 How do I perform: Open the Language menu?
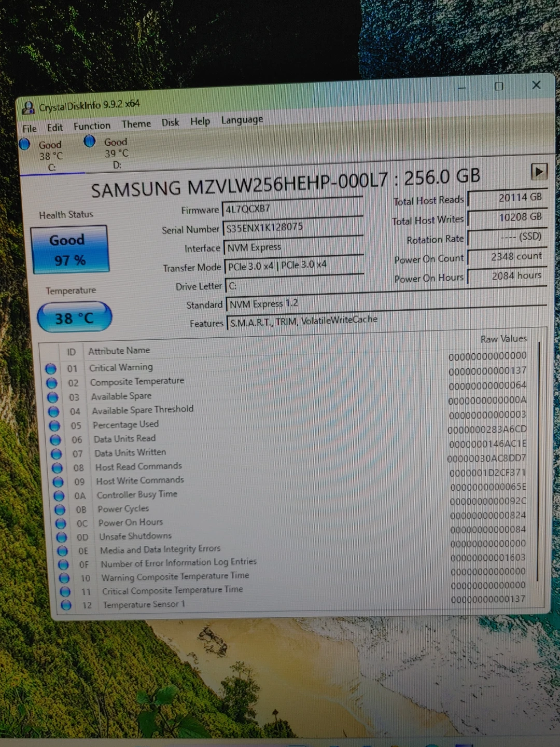pos(242,120)
